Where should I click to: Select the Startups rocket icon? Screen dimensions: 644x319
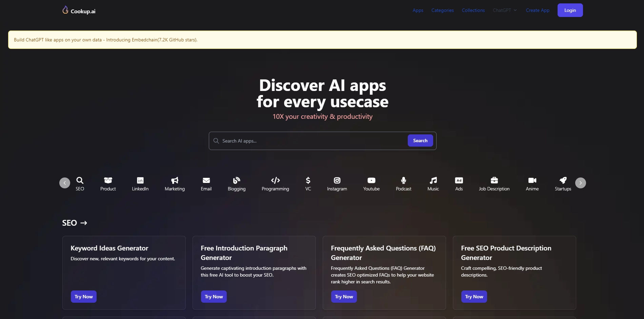tap(563, 180)
